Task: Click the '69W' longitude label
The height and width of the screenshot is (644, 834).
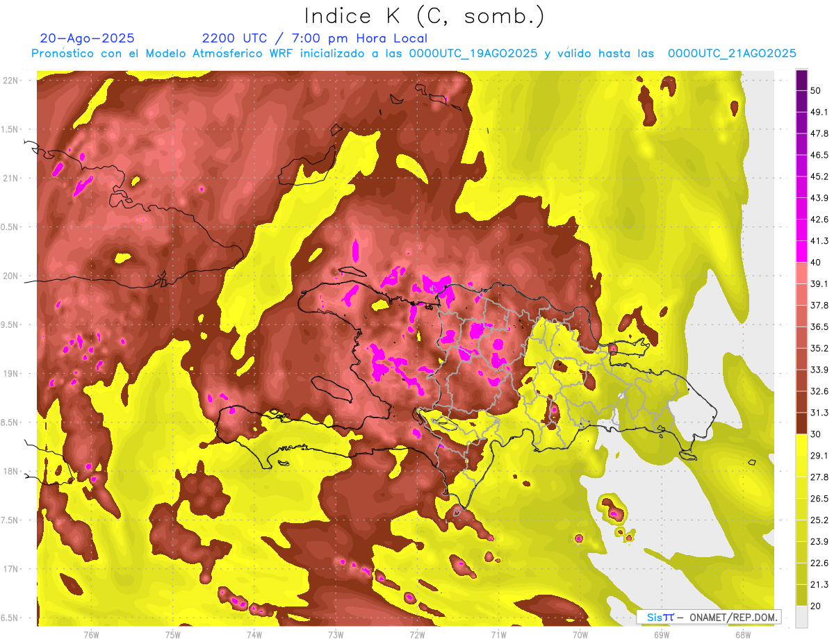Action: [x=662, y=634]
